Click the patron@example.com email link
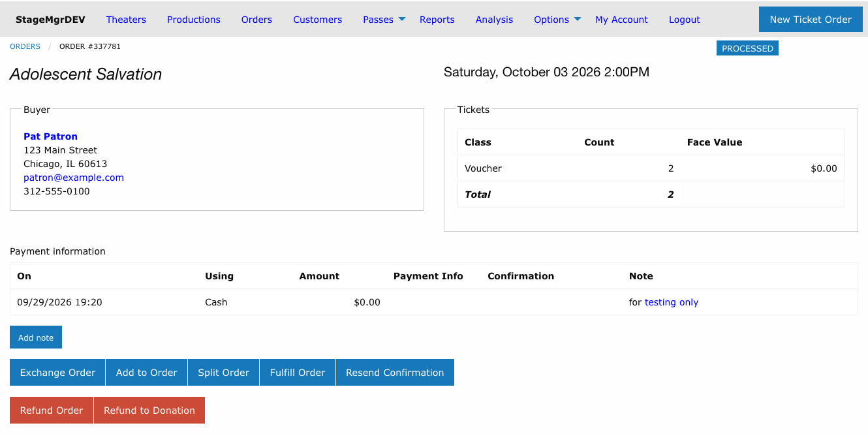Image resolution: width=868 pixels, height=434 pixels. coord(74,178)
